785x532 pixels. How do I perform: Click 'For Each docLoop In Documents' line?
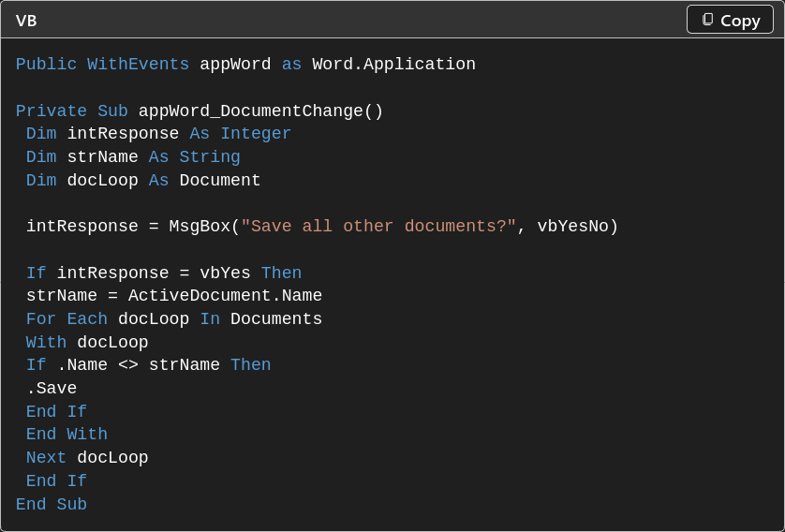[x=173, y=318]
